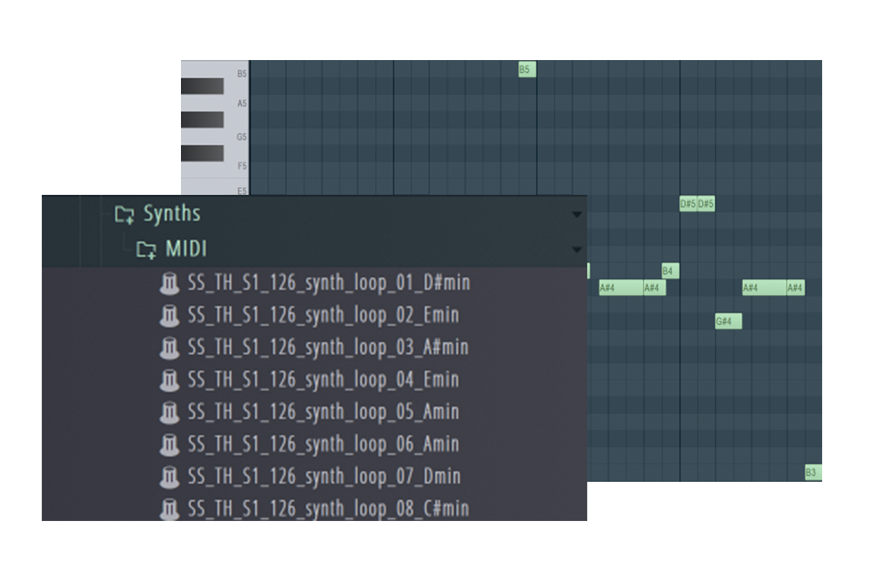870x588 pixels.
Task: Select the SS_TH_S1_126_synth_loop_04_Emin file name
Action: point(323,380)
